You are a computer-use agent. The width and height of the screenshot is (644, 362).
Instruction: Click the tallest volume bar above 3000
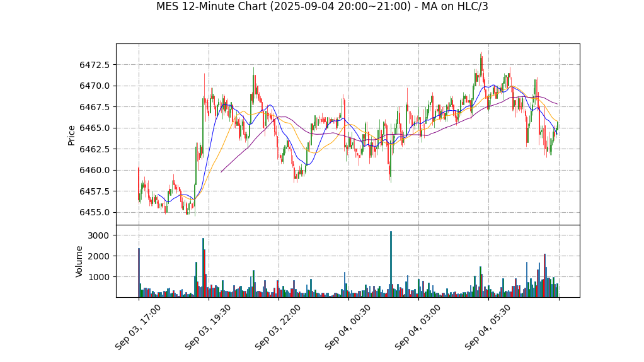click(x=391, y=264)
